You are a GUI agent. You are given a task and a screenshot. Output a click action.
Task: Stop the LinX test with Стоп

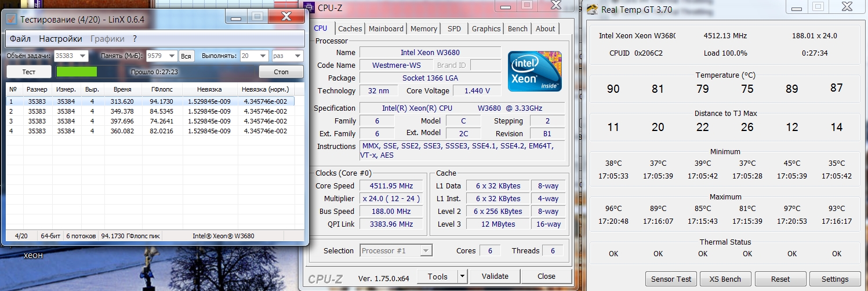click(x=281, y=72)
